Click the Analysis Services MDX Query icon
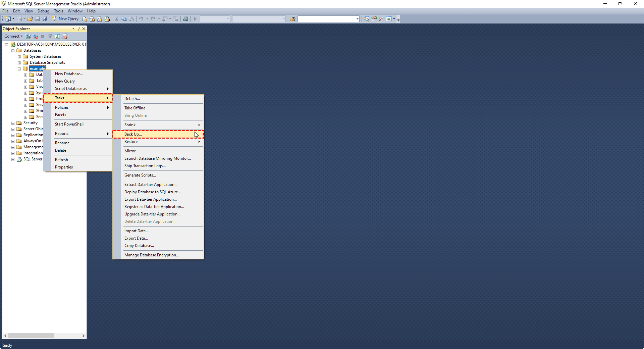Screen dimensions: 644x349 pyautogui.click(x=92, y=19)
